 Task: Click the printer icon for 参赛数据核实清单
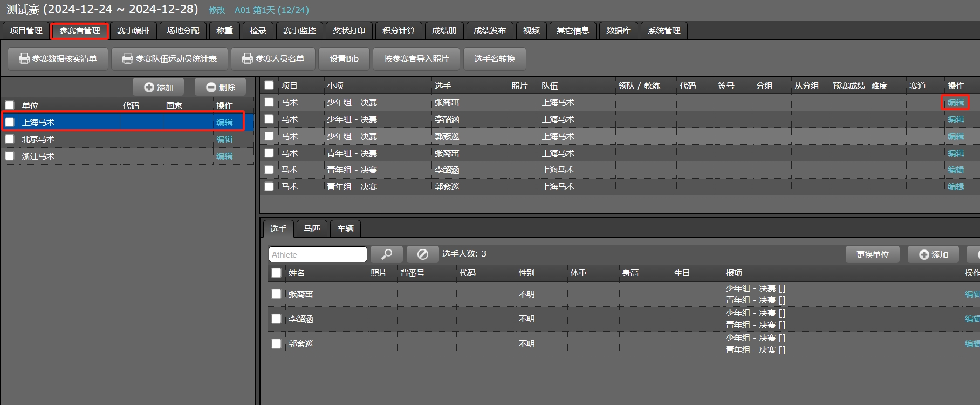click(24, 58)
